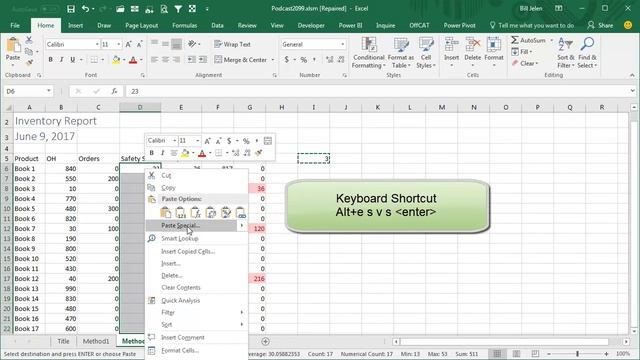Expand the Paste Special submenu arrow
This screenshot has height=360, width=640.
[242, 225]
